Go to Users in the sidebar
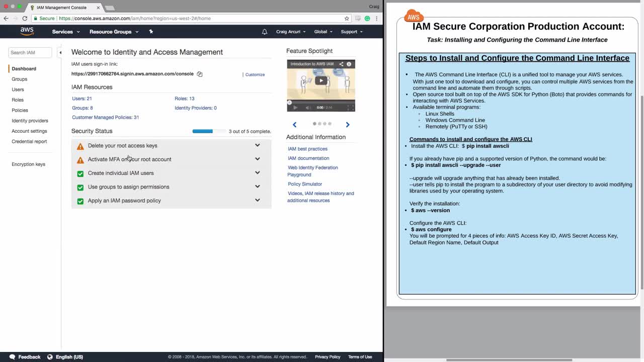 coord(18,89)
